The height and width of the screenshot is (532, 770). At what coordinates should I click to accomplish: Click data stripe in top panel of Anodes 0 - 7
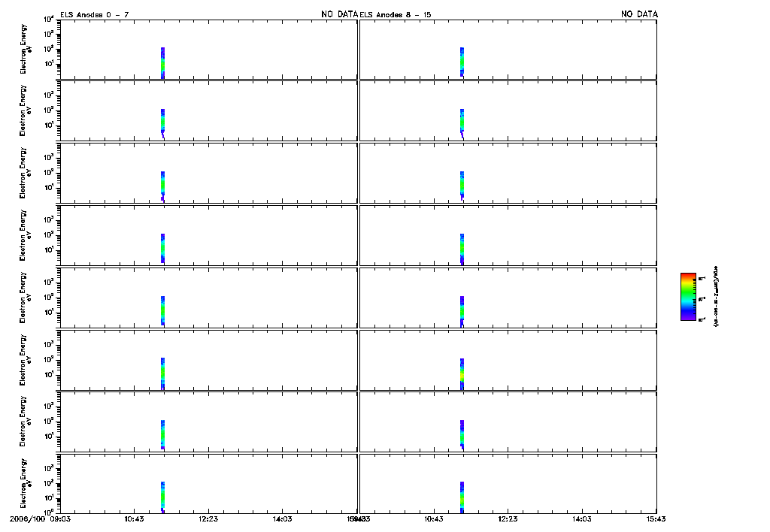(162, 63)
